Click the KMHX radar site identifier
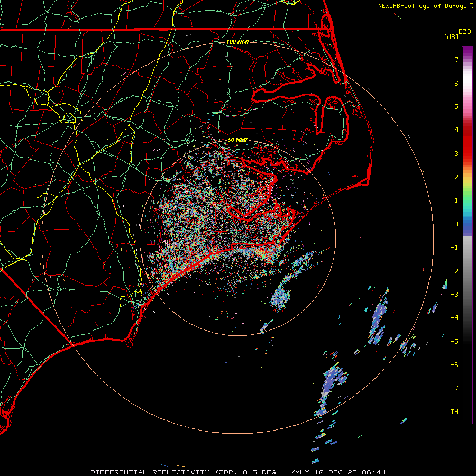This screenshot has width=476, height=476. click(x=301, y=472)
